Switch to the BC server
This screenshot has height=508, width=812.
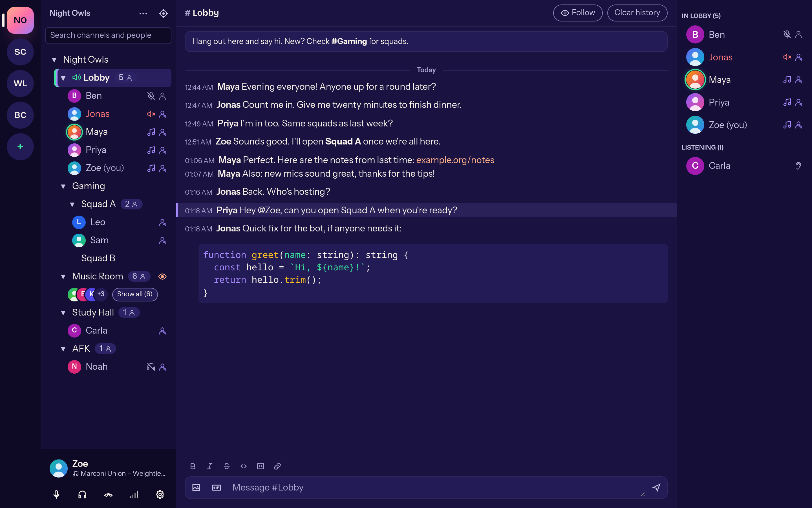[20, 115]
